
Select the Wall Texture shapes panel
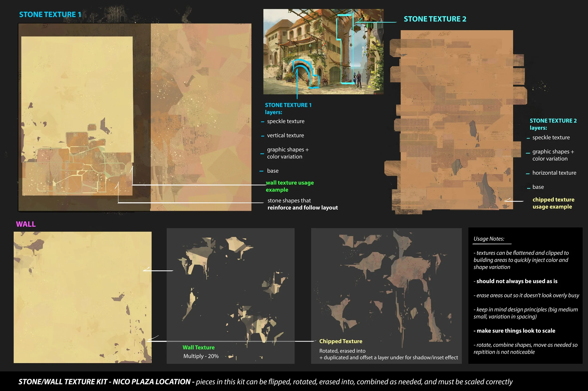[x=230, y=295]
